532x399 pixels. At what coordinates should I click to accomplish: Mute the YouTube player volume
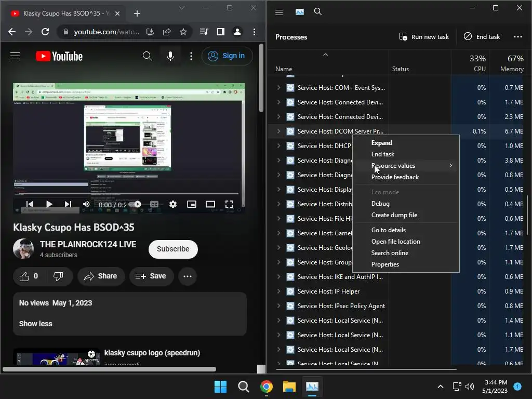[86, 204]
